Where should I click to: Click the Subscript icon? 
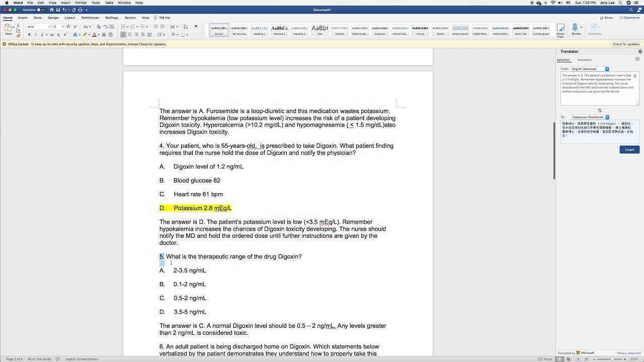(58, 35)
